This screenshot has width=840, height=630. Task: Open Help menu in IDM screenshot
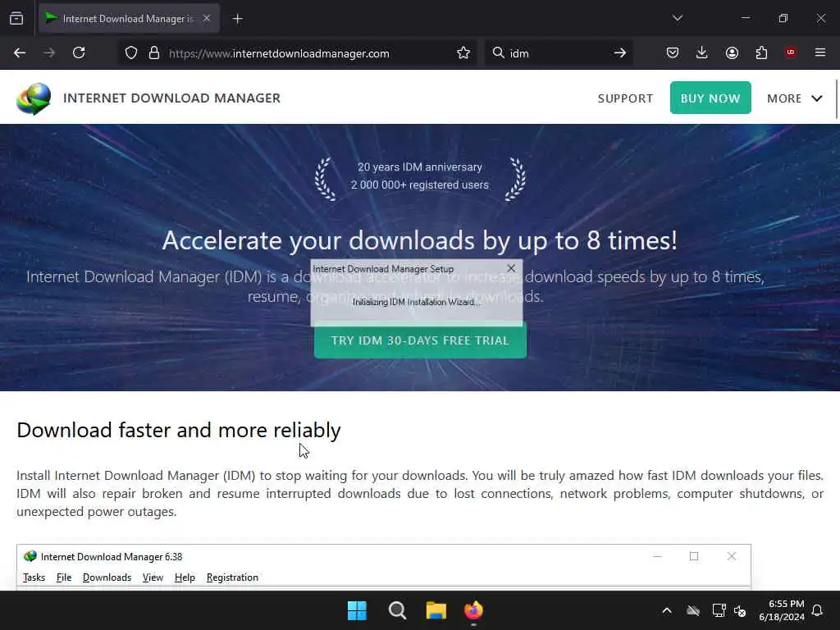(x=185, y=577)
